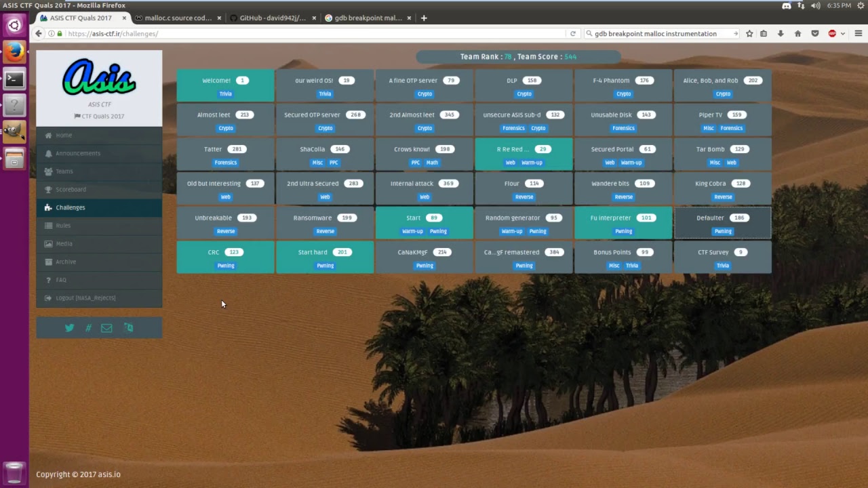Bookmark this page with the star icon

click(749, 33)
